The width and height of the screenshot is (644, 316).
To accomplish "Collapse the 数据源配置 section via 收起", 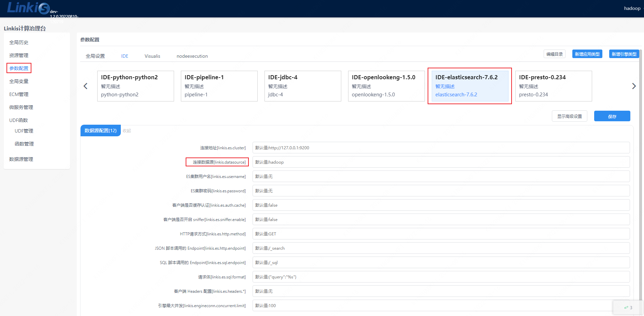I will (127, 130).
